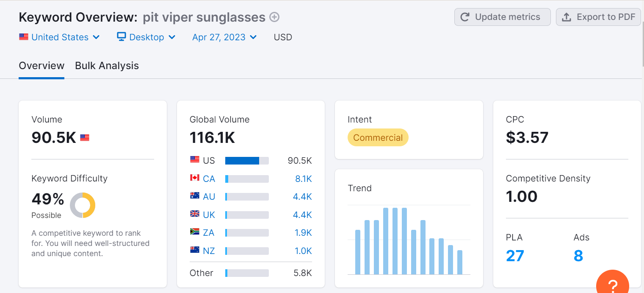The height and width of the screenshot is (293, 644).
Task: Open the CA country link
Action: tap(209, 179)
